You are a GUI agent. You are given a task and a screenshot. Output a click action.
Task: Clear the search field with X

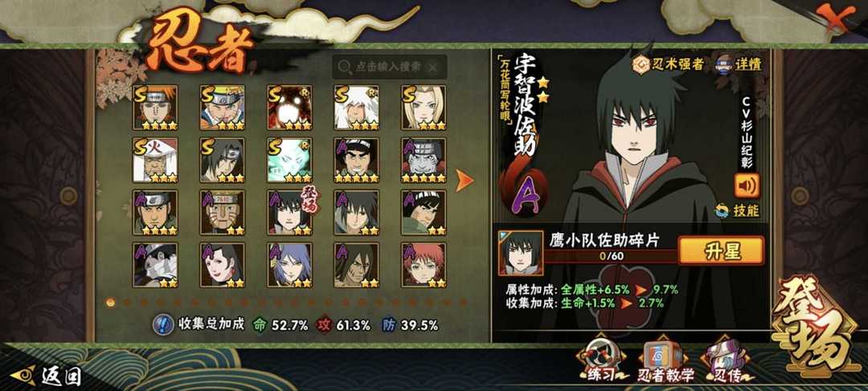433,68
